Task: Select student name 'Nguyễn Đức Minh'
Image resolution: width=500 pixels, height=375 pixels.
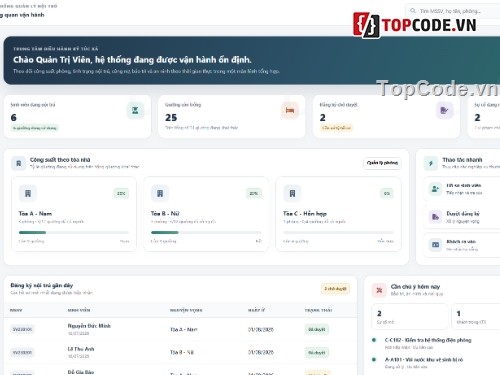Action: [x=89, y=326]
